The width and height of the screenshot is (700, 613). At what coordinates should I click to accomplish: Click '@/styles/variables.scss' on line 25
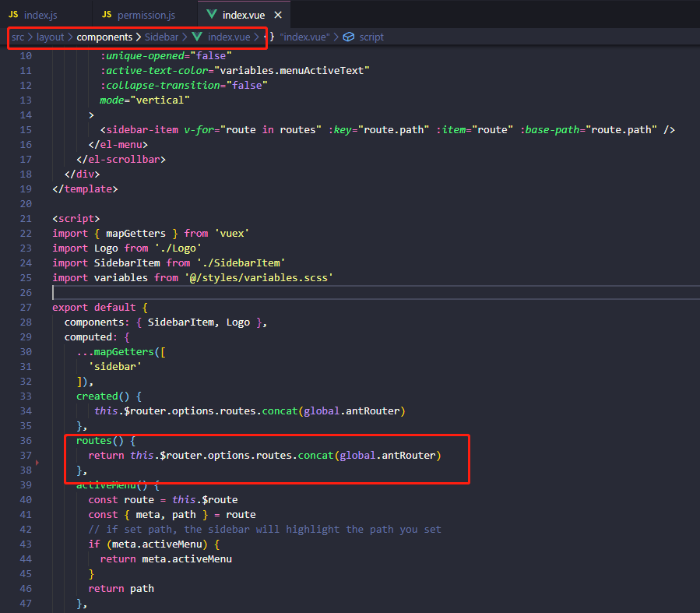[259, 278]
